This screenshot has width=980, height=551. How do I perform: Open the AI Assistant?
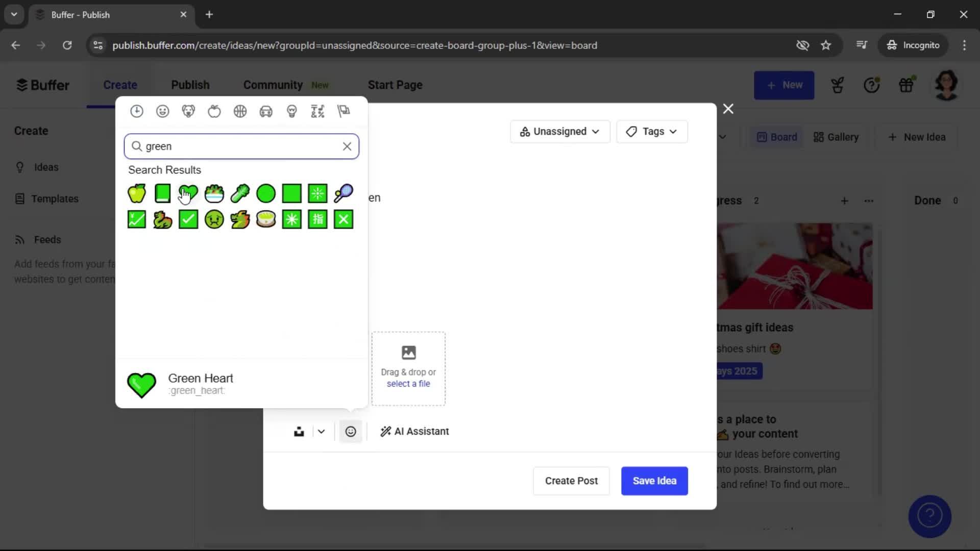pos(414,431)
